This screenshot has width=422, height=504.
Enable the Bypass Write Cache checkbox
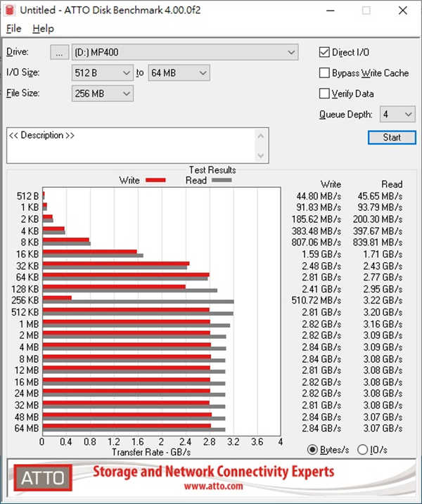point(324,72)
